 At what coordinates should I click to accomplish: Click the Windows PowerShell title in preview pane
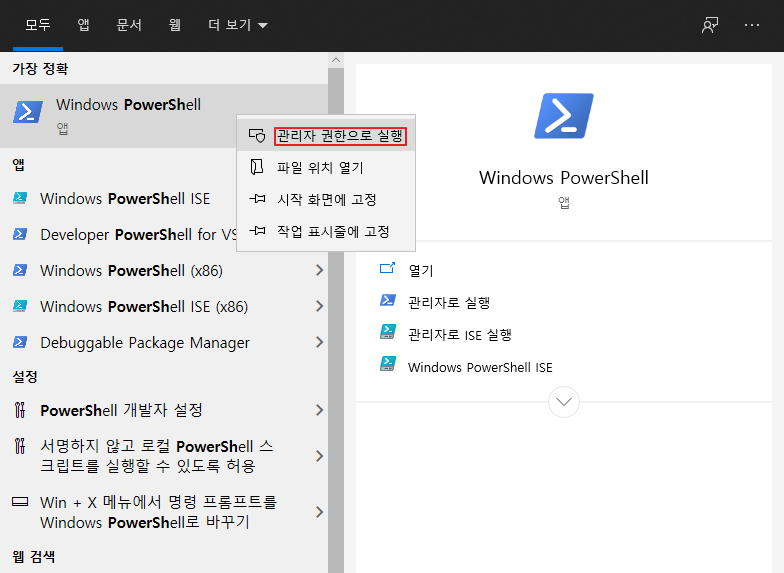tap(564, 178)
